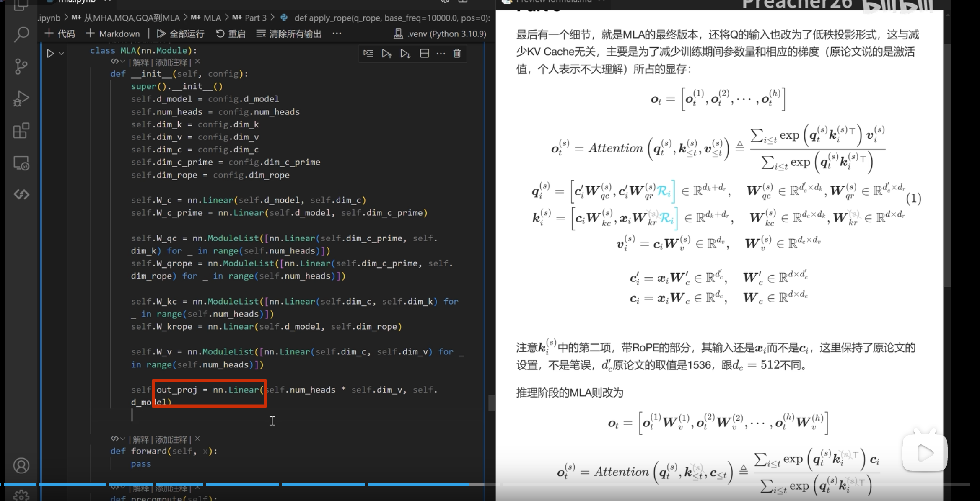The height and width of the screenshot is (501, 980).
Task: Dismiss the code lens above __init__
Action: 197,62
